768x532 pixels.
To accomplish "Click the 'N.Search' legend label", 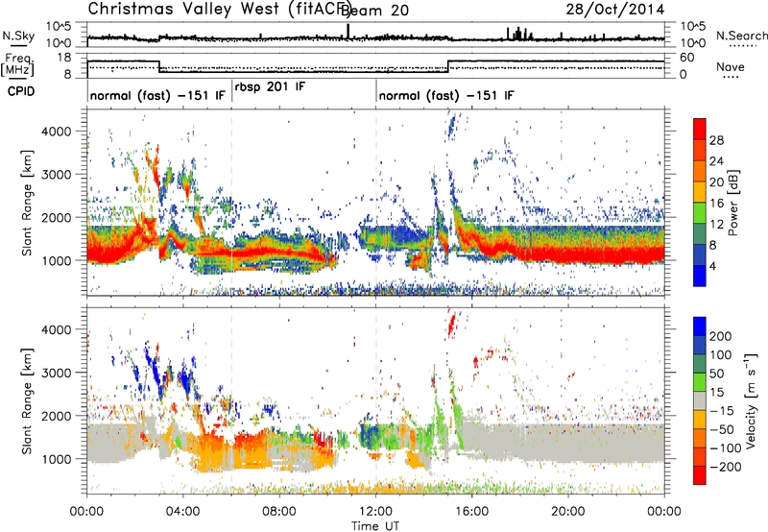I will [741, 36].
